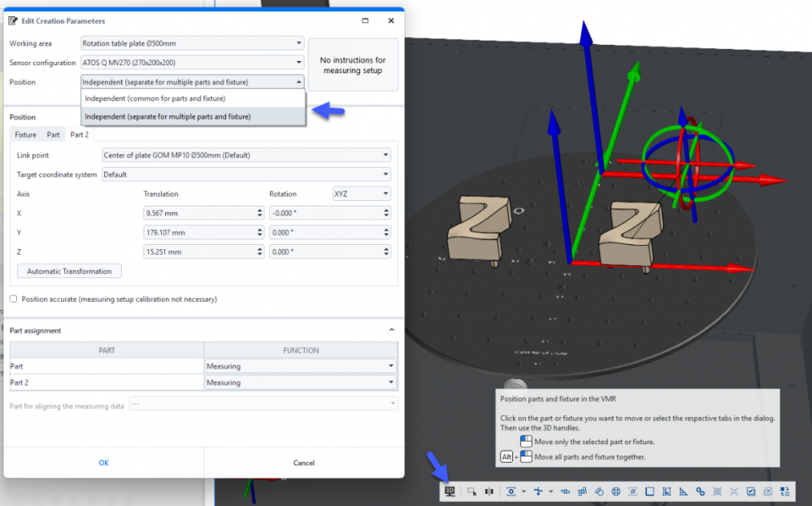
Task: Enable the Position accurate checkbox
Action: [13, 299]
